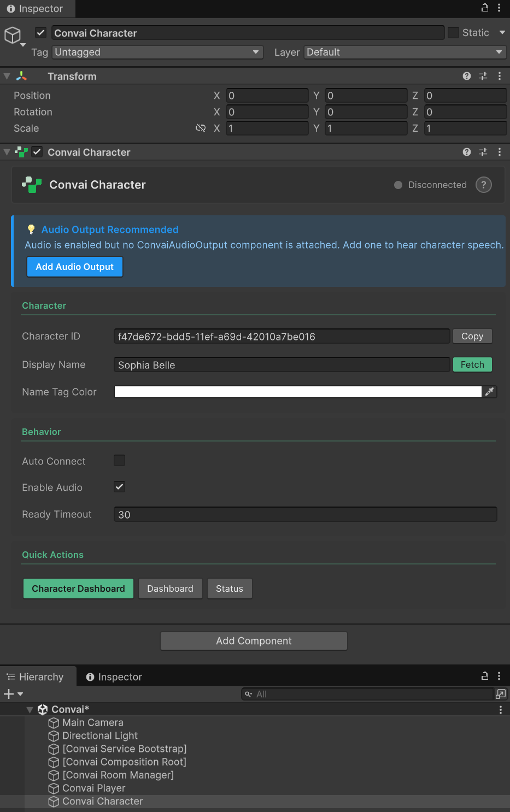Open the Layer dropdown showing Default

pyautogui.click(x=405, y=52)
